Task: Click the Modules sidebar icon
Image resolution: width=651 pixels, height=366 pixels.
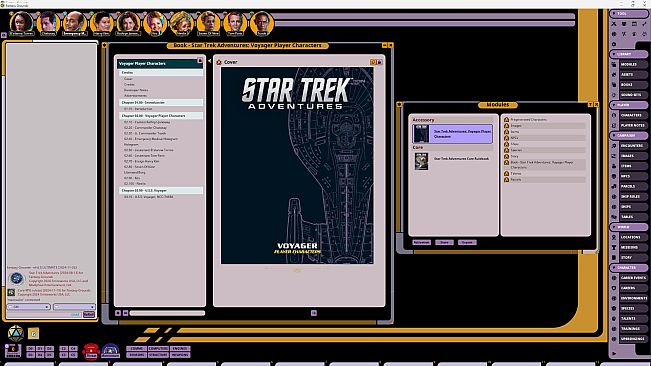Action: pos(614,64)
